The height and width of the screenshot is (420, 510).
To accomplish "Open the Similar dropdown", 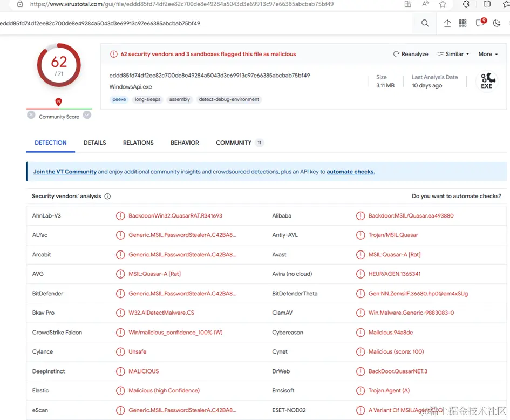I will coord(453,54).
